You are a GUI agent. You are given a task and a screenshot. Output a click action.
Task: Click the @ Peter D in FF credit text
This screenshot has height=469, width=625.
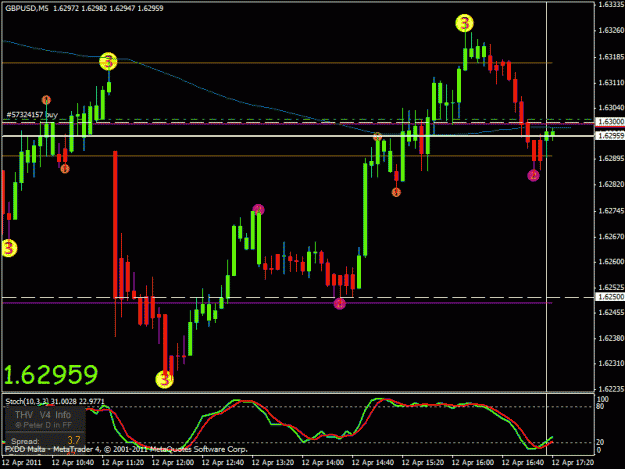point(43,425)
